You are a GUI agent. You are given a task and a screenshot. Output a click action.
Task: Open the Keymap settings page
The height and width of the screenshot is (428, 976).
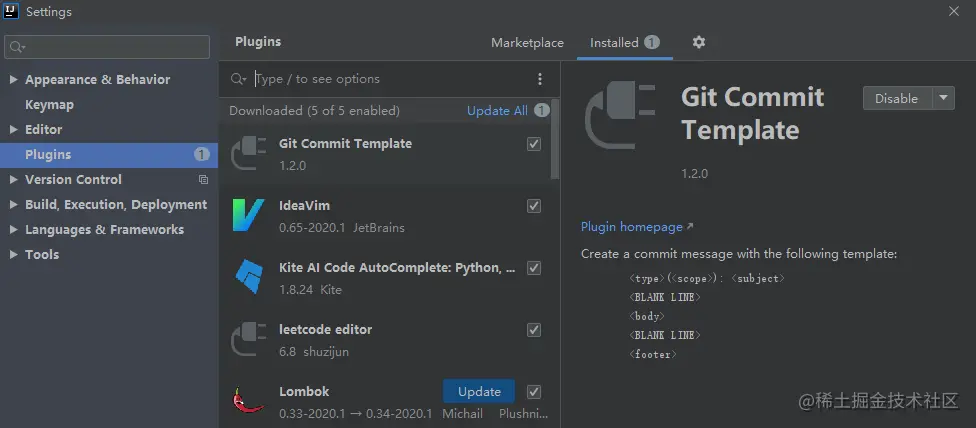[x=49, y=105]
